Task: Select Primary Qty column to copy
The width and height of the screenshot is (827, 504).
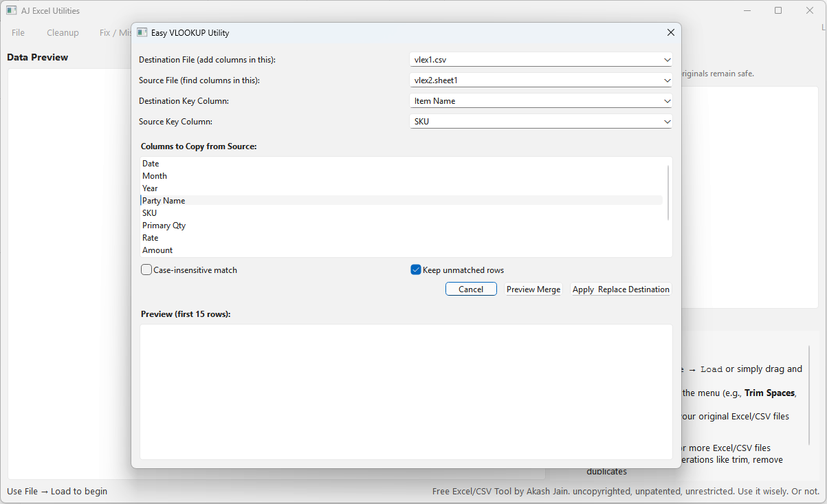Action: coord(164,226)
